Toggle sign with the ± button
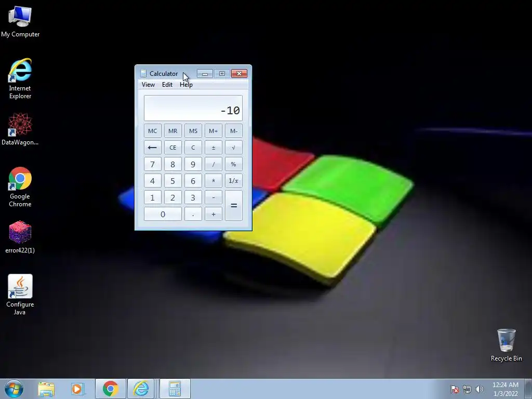 coord(214,148)
